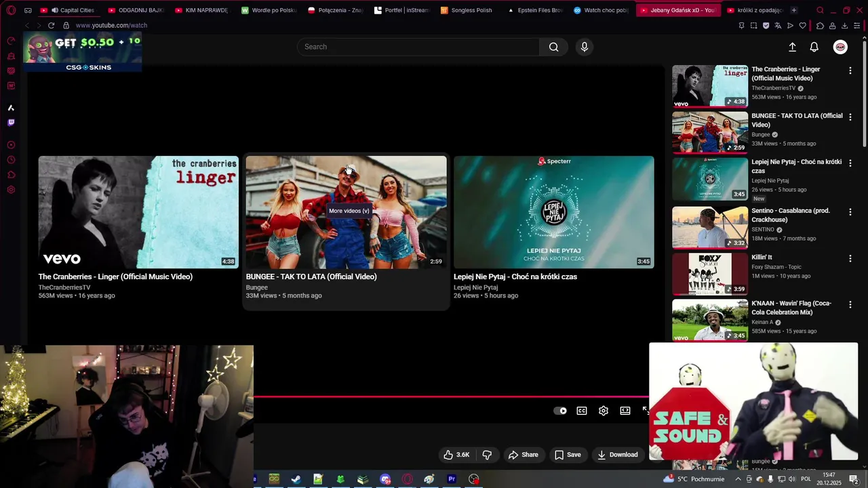Open the new tab plus button
This screenshot has height=488, width=868.
tap(794, 10)
